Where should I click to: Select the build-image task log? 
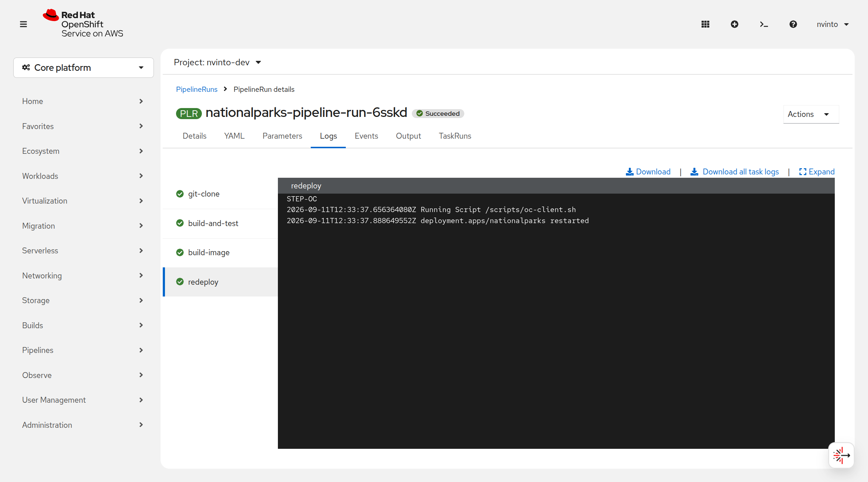[220, 253]
